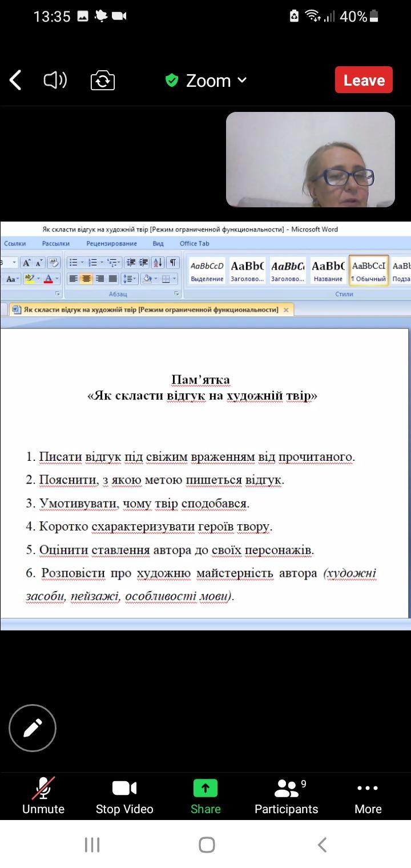Toggle show paragraph marks (¶)
The width and height of the screenshot is (411, 868).
[172, 263]
